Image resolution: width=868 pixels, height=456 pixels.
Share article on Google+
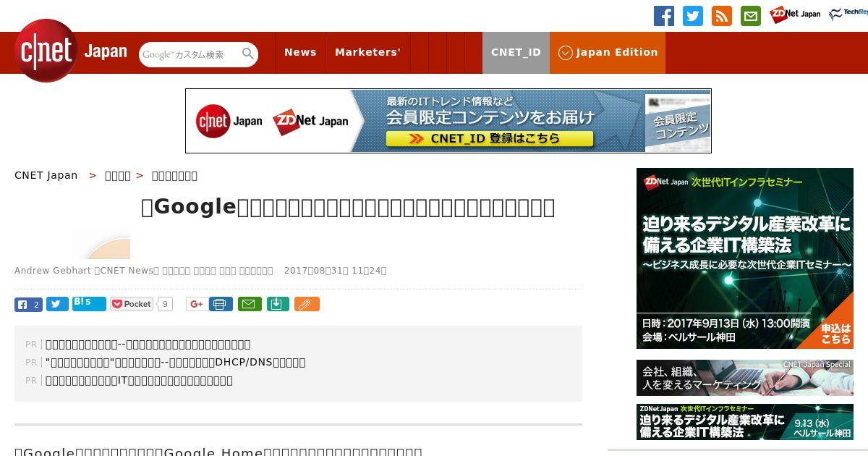[195, 304]
